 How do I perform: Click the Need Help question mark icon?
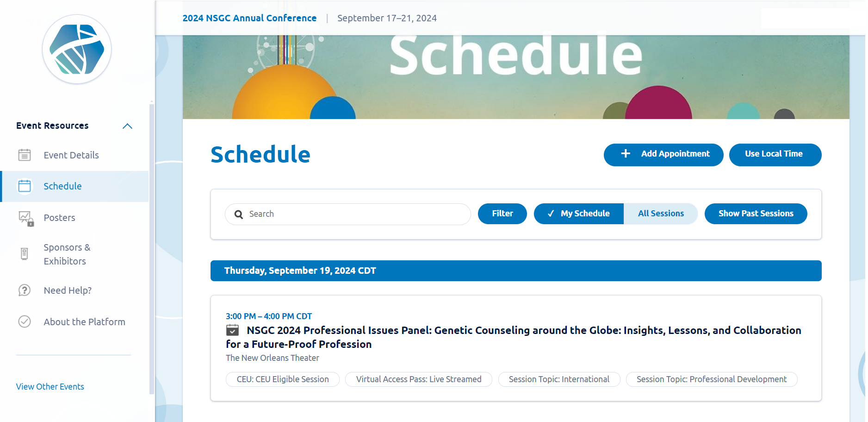25,290
